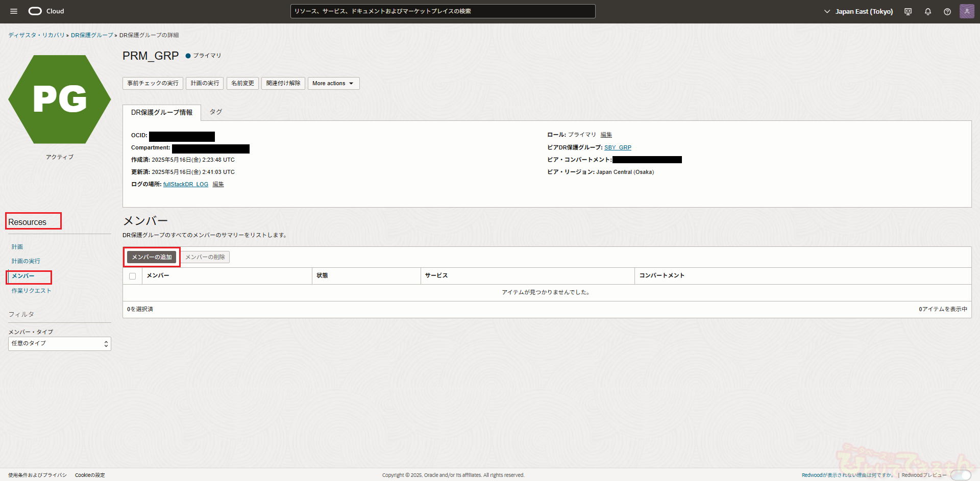
Task: Open the help question mark icon
Action: click(x=947, y=12)
